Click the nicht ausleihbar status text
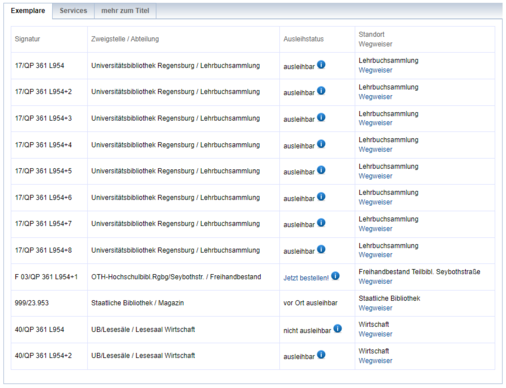The width and height of the screenshot is (506, 388). point(307,331)
